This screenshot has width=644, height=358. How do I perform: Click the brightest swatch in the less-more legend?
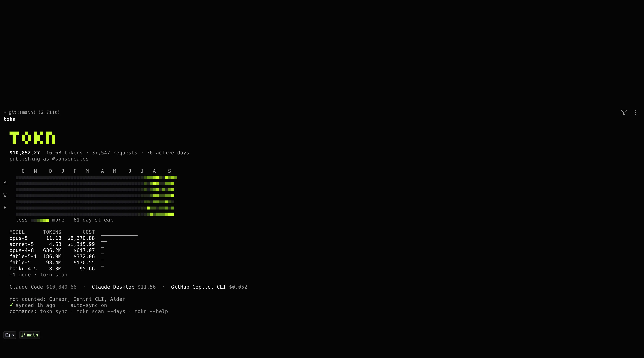47,220
